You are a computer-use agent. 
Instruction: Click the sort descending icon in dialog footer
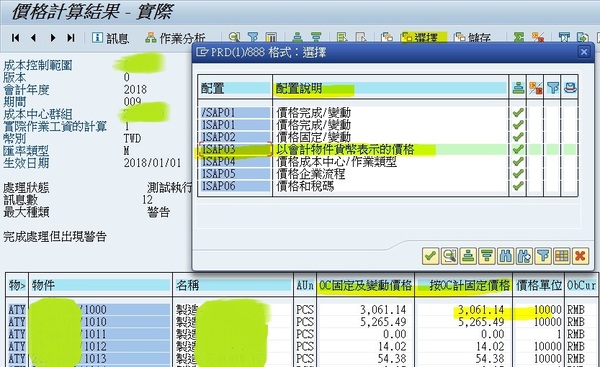pos(487,256)
